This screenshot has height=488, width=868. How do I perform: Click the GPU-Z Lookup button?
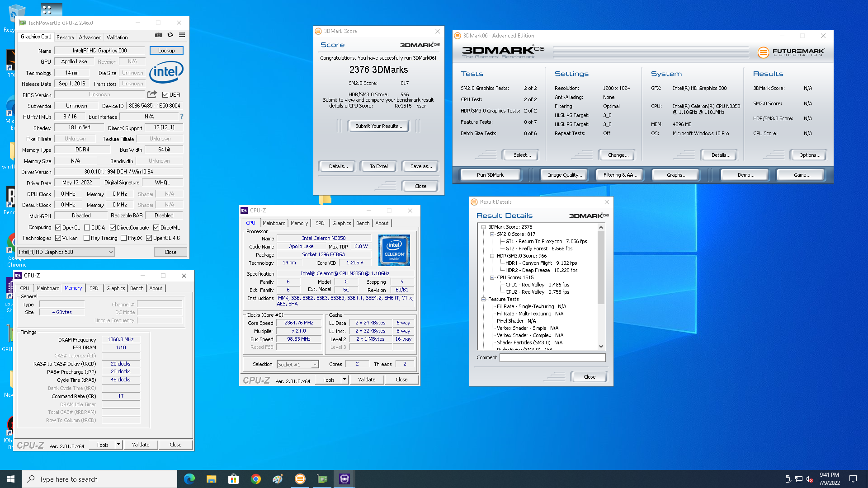(x=166, y=51)
